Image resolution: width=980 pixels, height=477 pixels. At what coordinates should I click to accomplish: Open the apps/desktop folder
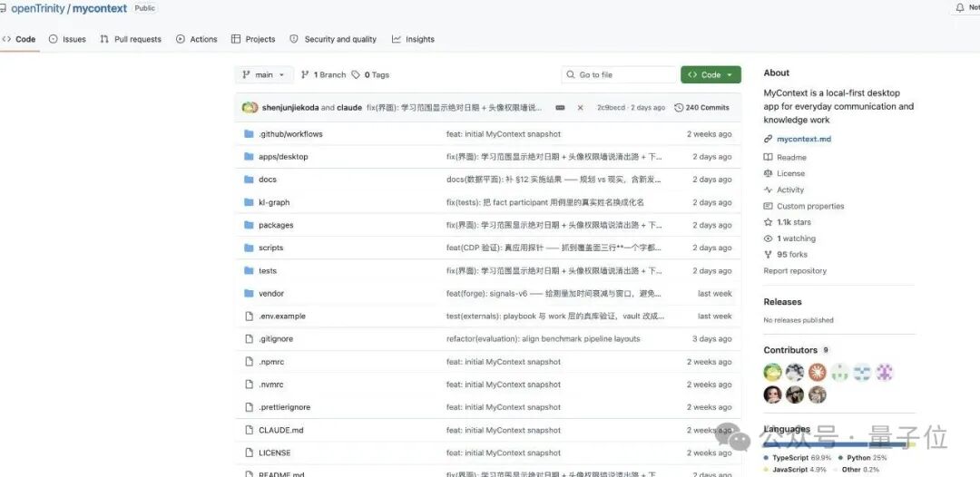coord(283,157)
